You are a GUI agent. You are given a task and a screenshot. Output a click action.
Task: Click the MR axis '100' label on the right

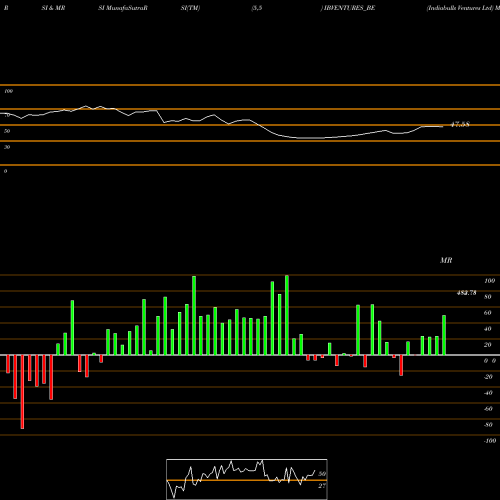click(x=489, y=281)
